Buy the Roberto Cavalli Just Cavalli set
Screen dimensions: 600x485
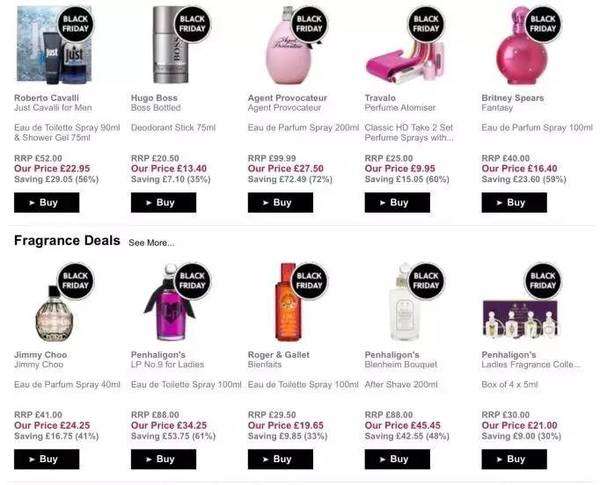[x=47, y=202]
